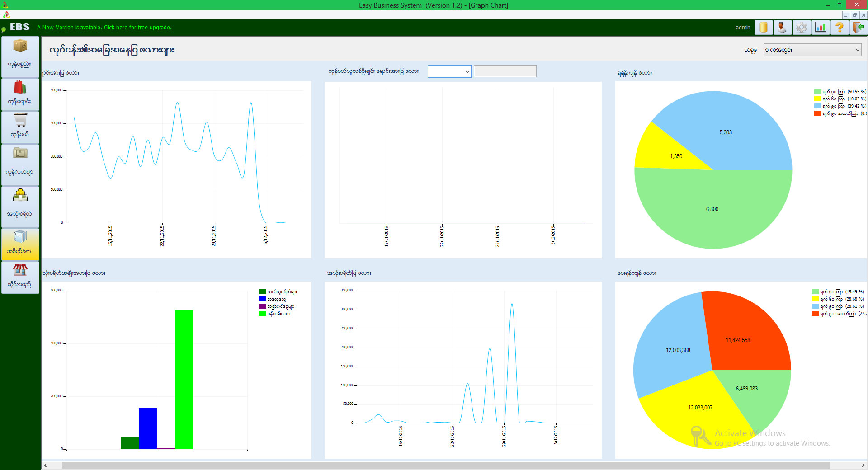The width and height of the screenshot is (868, 470).
Task: Restore the inner Graph Chart child window
Action: pyautogui.click(x=854, y=15)
